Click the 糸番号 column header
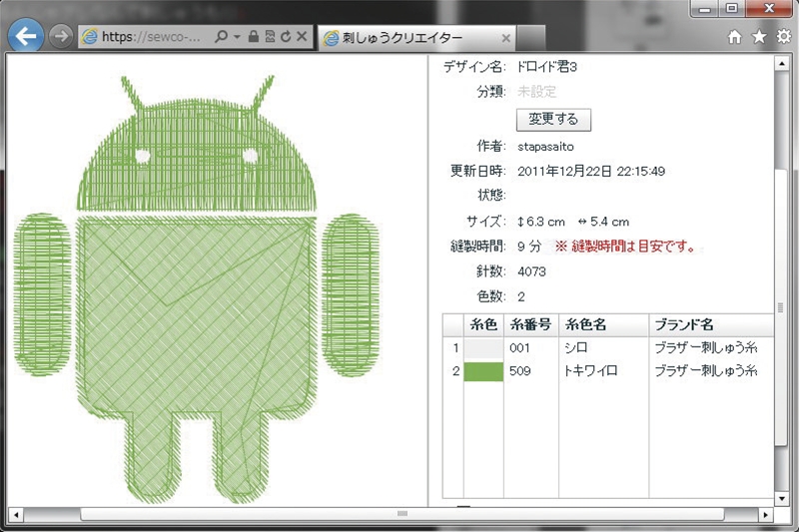 click(531, 324)
